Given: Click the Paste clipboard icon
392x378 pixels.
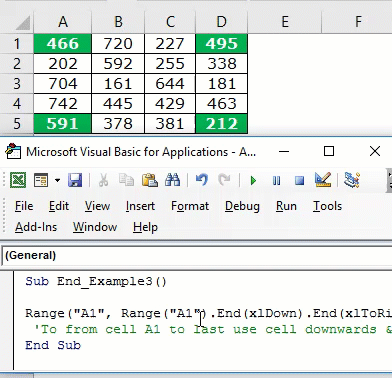Looking at the screenshot, I should tap(150, 181).
